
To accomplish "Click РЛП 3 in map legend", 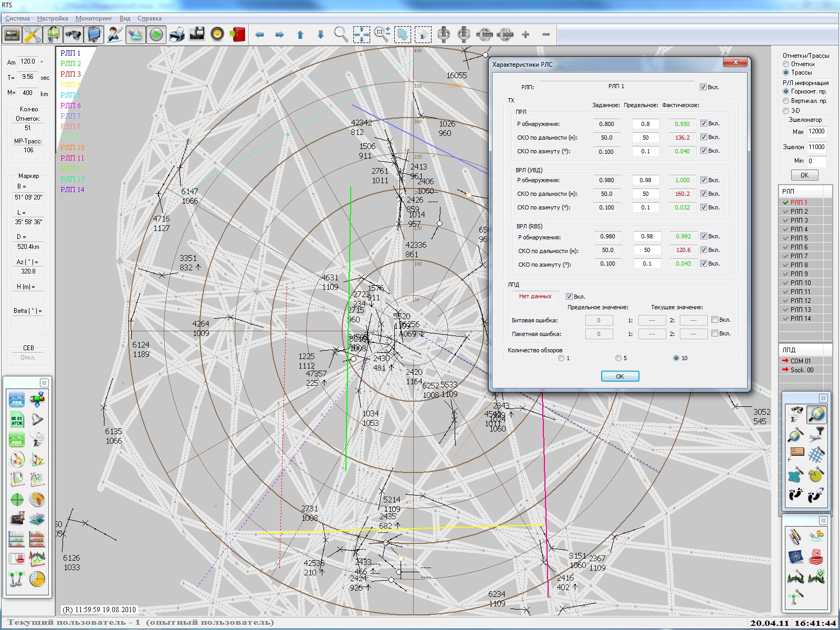I will [x=70, y=74].
